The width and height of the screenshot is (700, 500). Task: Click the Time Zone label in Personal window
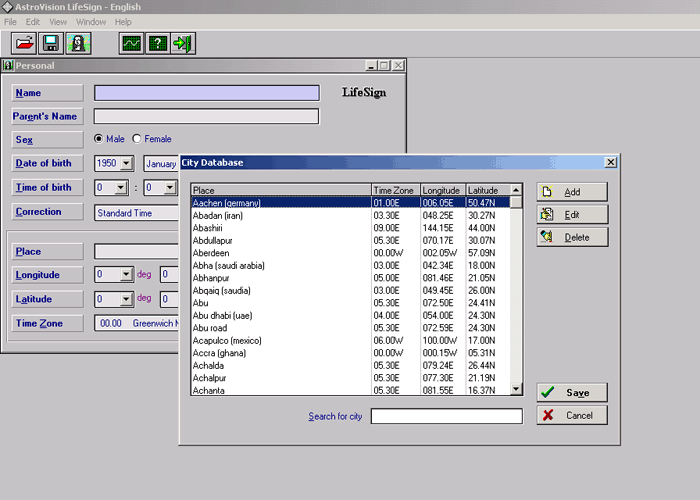click(47, 323)
